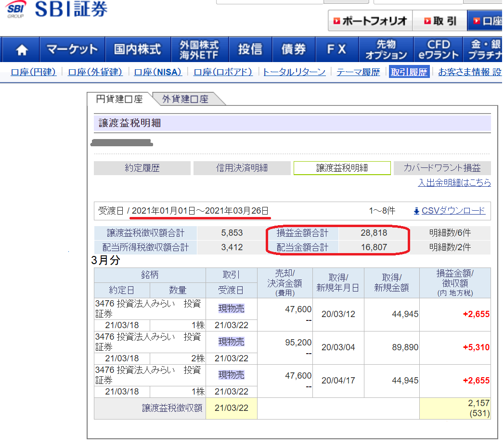
Task: Open the お客さま情報 設定 link
Action: (470, 72)
